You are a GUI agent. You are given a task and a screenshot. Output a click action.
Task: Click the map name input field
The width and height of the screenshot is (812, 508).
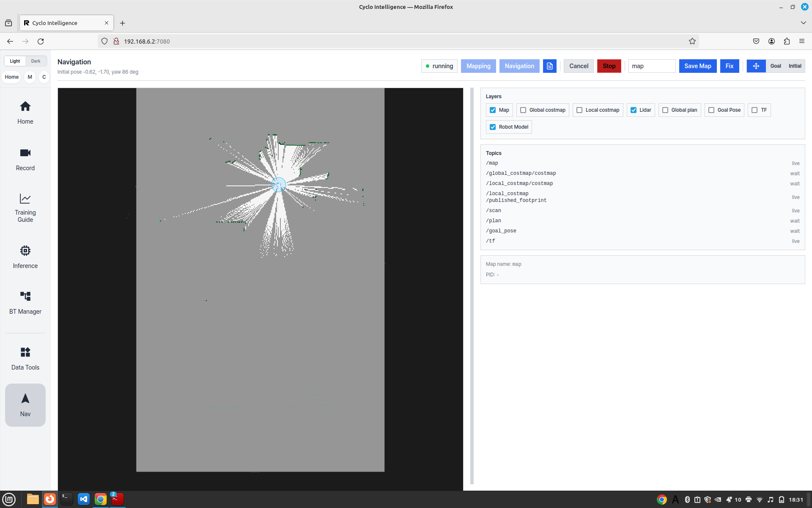click(652, 66)
